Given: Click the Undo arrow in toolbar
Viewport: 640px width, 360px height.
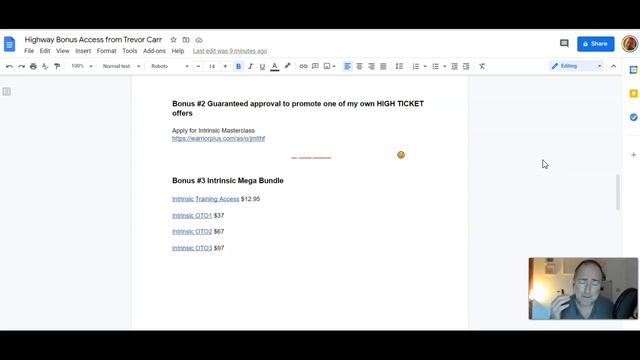Looking at the screenshot, I should coord(9,66).
